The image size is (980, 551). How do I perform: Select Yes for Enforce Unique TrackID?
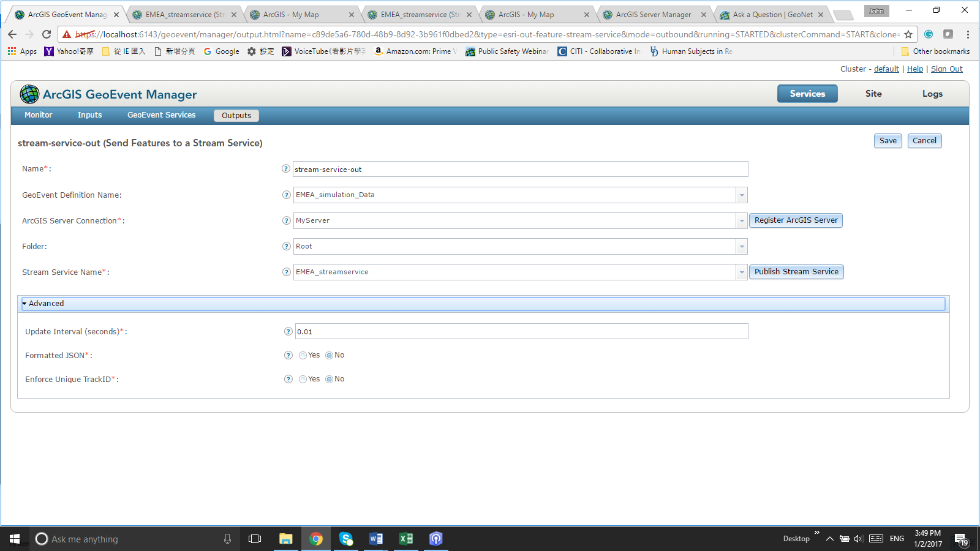tap(303, 379)
